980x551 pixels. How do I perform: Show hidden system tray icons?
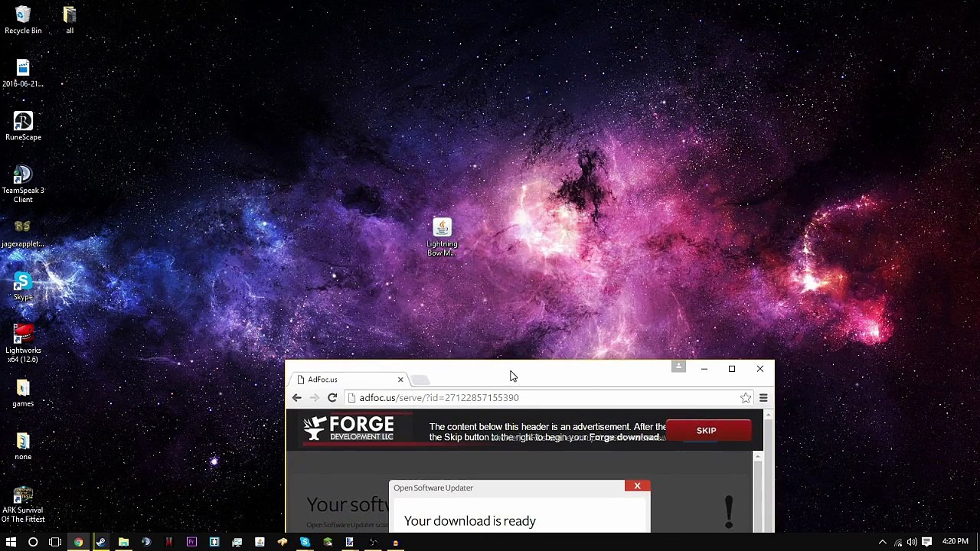[882, 542]
